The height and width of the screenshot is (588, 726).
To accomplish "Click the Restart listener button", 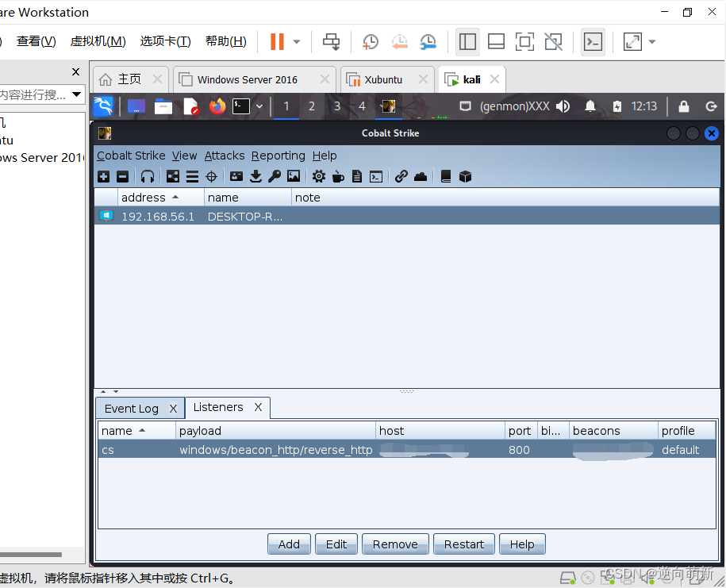I will click(464, 544).
